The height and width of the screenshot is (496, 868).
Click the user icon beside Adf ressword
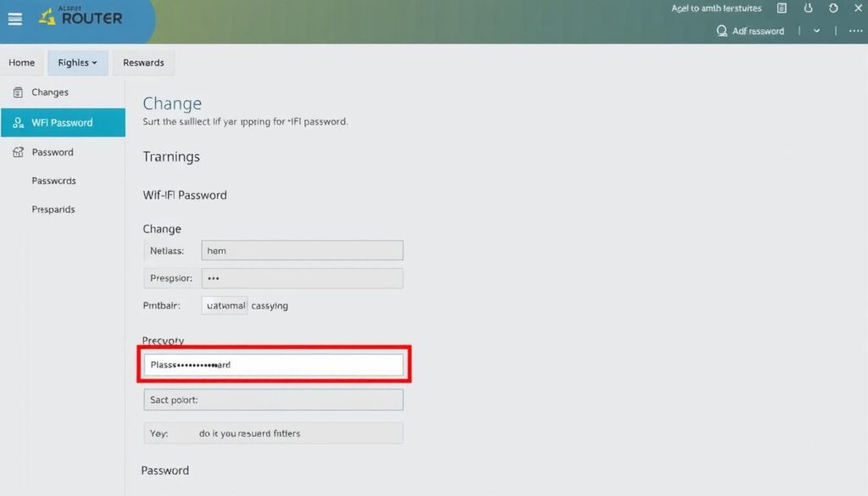722,31
